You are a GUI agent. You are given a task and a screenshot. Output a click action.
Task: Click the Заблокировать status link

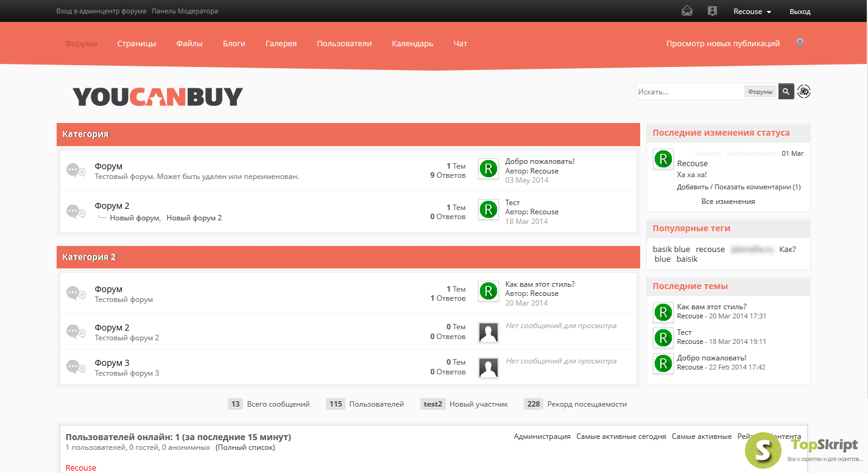click(x=751, y=153)
